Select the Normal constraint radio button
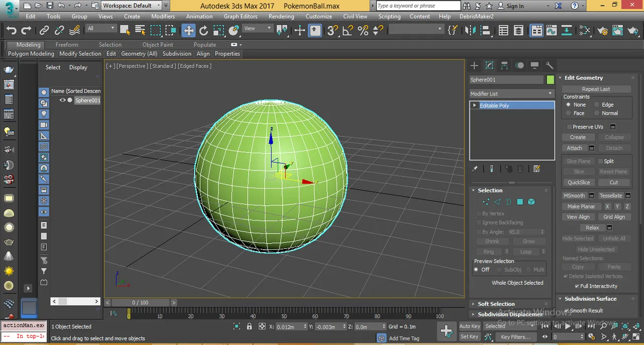The width and height of the screenshot is (644, 345). 597,113
